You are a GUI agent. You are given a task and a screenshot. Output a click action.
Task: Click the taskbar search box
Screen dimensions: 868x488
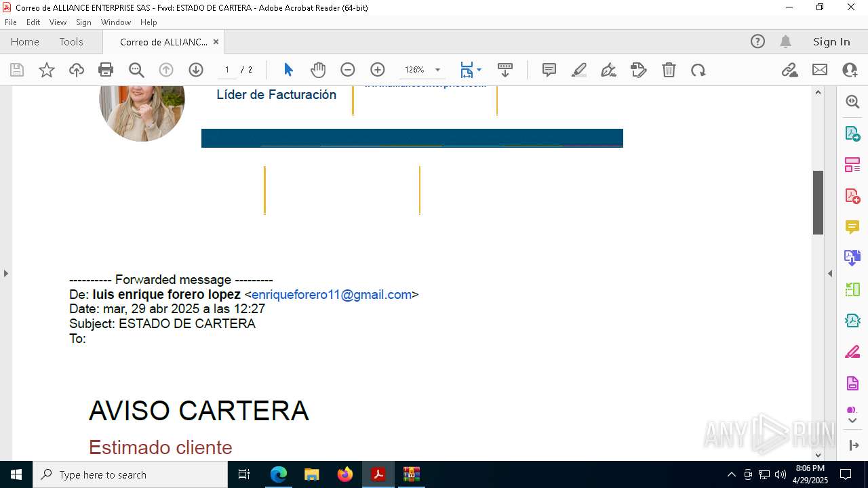130,474
